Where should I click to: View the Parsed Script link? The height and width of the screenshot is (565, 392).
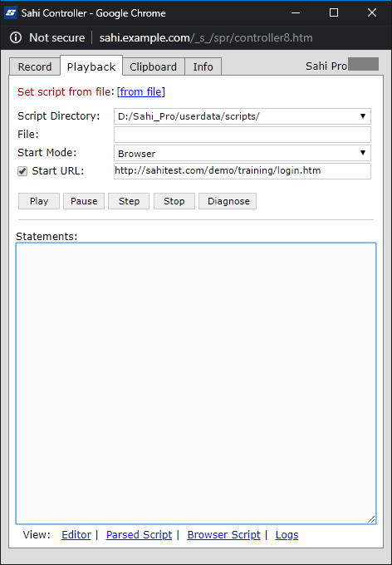click(139, 535)
